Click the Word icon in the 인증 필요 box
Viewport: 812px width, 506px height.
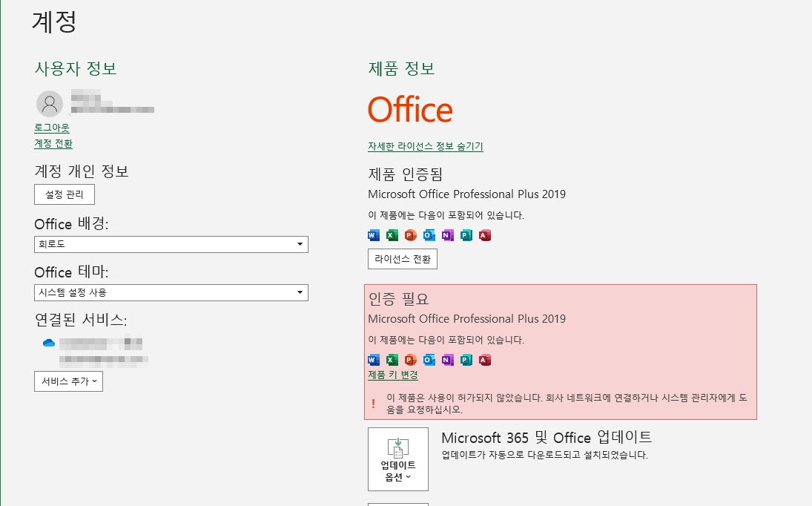pyautogui.click(x=374, y=360)
